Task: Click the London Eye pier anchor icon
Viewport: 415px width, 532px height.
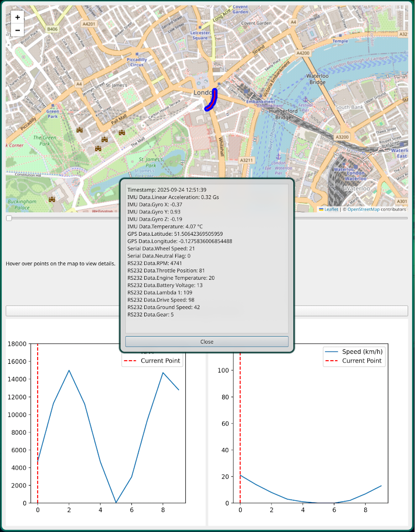Action: pyautogui.click(x=278, y=157)
